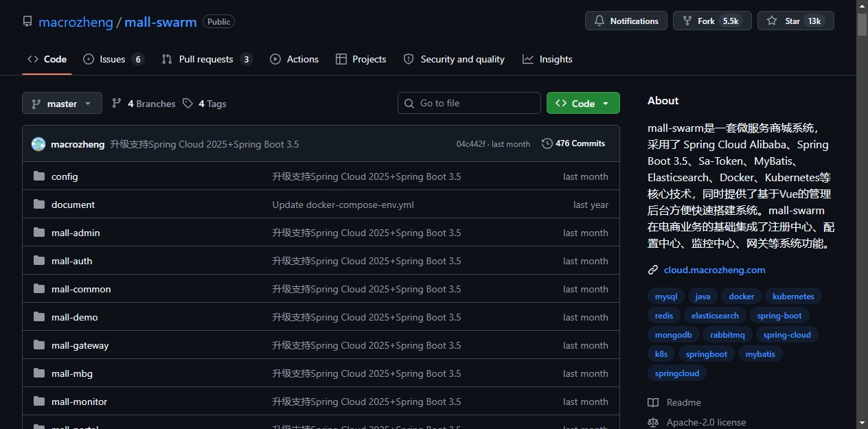Open commit hash 04c442f

point(471,144)
